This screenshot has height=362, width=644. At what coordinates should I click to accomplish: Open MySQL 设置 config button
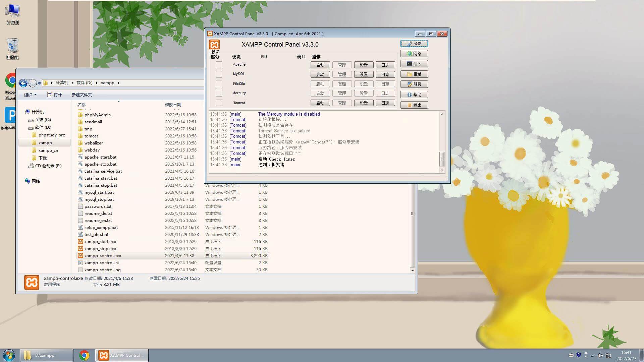pyautogui.click(x=364, y=74)
